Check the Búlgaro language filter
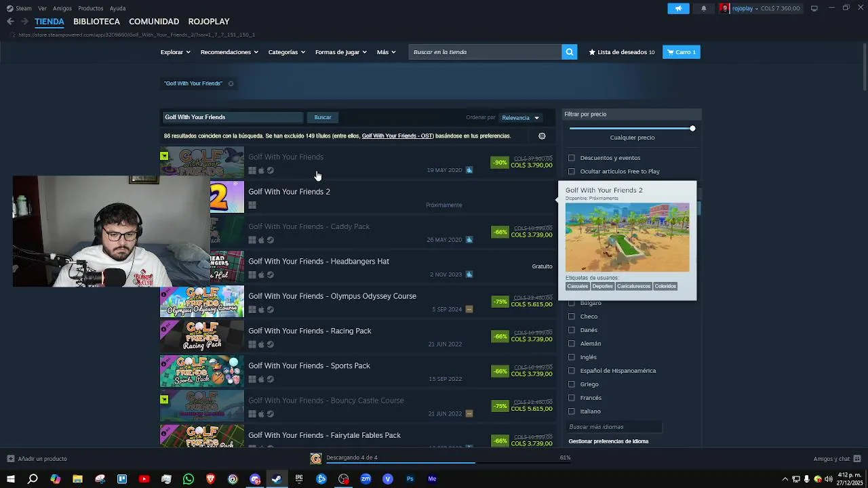 pos(572,303)
